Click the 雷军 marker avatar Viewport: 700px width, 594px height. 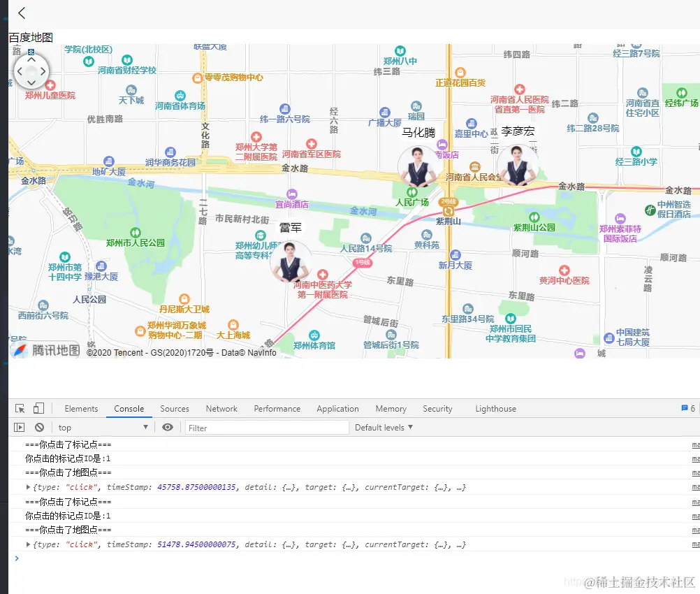290,262
